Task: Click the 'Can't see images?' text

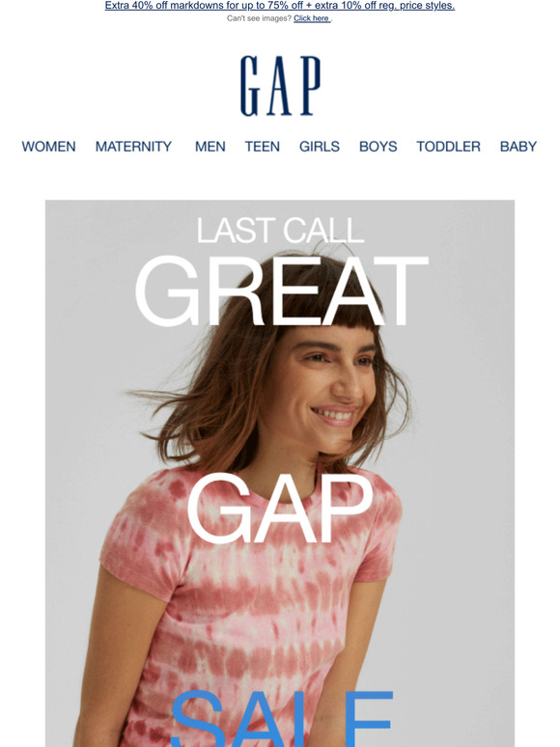Action: tap(259, 18)
